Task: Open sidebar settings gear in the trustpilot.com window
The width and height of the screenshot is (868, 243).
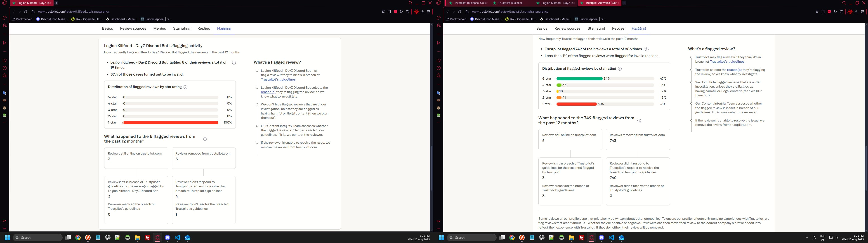Action: (x=438, y=76)
